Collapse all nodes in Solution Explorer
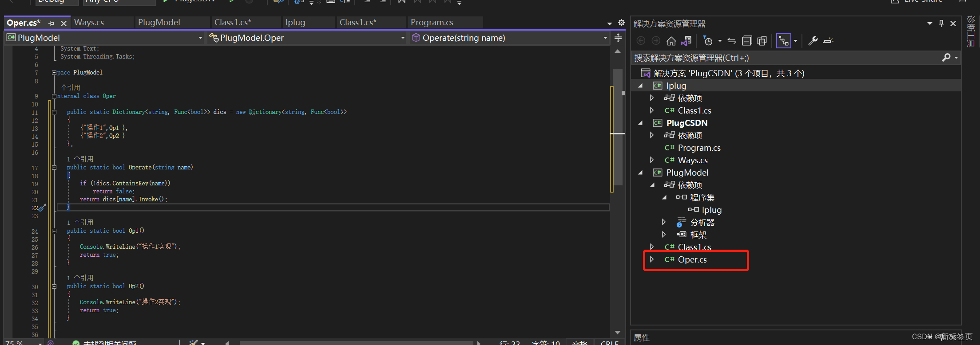Viewport: 980px width, 345px height. click(x=747, y=41)
